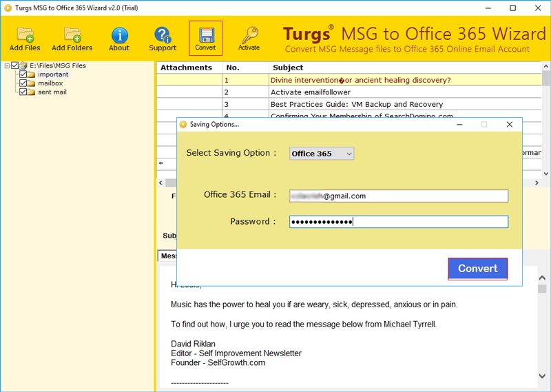Select the 'Activate emailfollower' email row
The height and width of the screenshot is (392, 551).
349,92
